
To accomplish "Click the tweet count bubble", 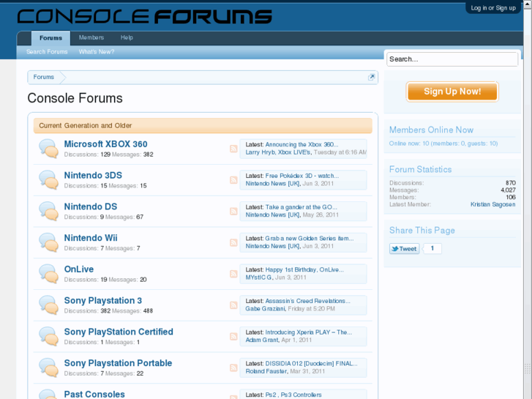I will pos(432,248).
